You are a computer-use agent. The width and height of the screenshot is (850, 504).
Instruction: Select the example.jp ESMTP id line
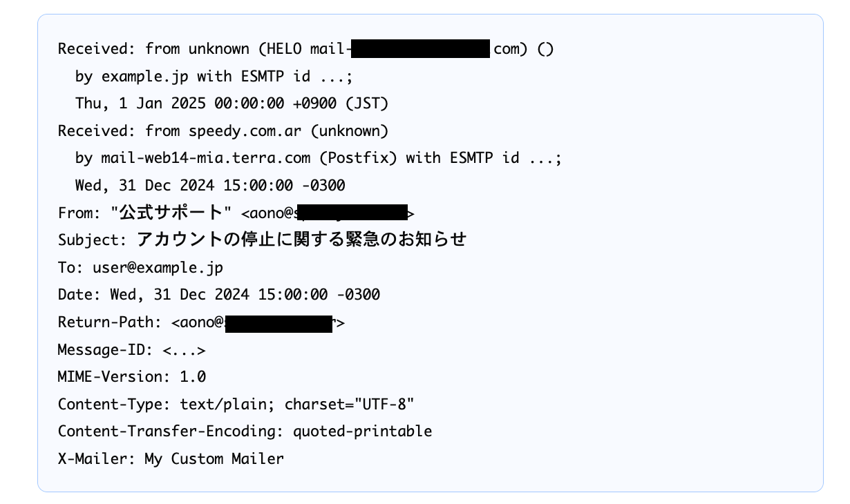[214, 76]
